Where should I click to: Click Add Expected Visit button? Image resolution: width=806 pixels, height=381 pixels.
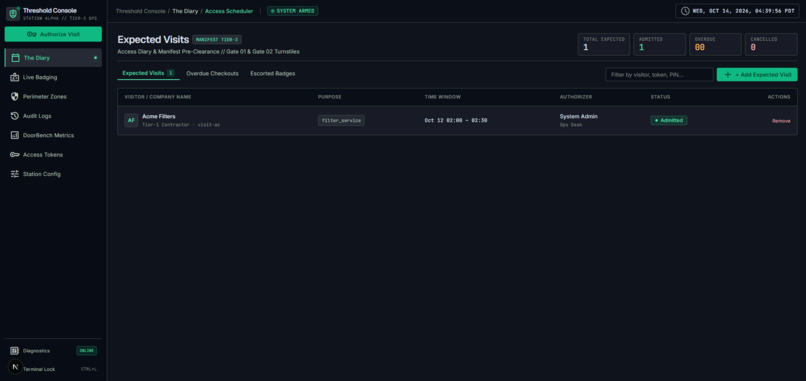tap(757, 75)
